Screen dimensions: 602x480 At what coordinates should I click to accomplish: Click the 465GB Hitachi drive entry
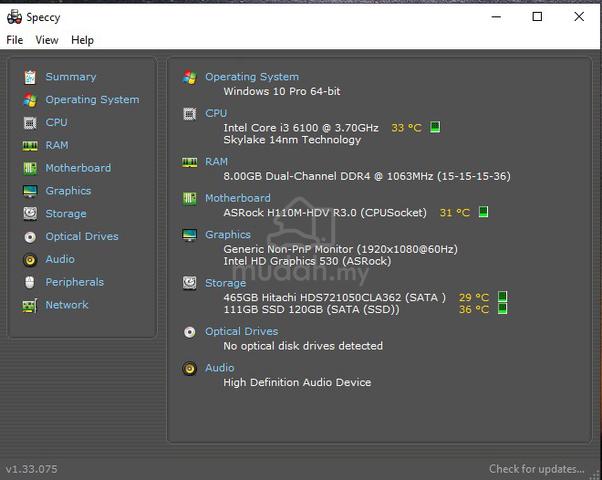point(334,298)
